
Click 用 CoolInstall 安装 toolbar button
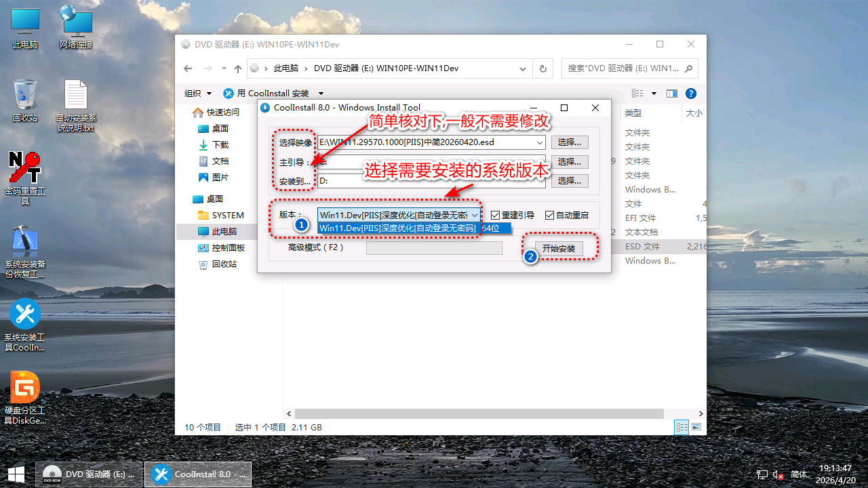(x=266, y=94)
